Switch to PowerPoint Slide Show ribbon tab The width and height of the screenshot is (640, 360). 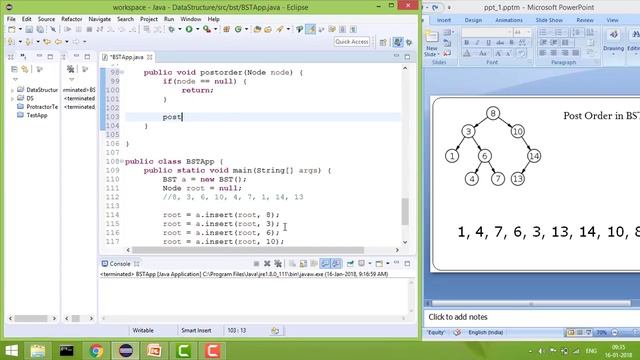[549, 20]
